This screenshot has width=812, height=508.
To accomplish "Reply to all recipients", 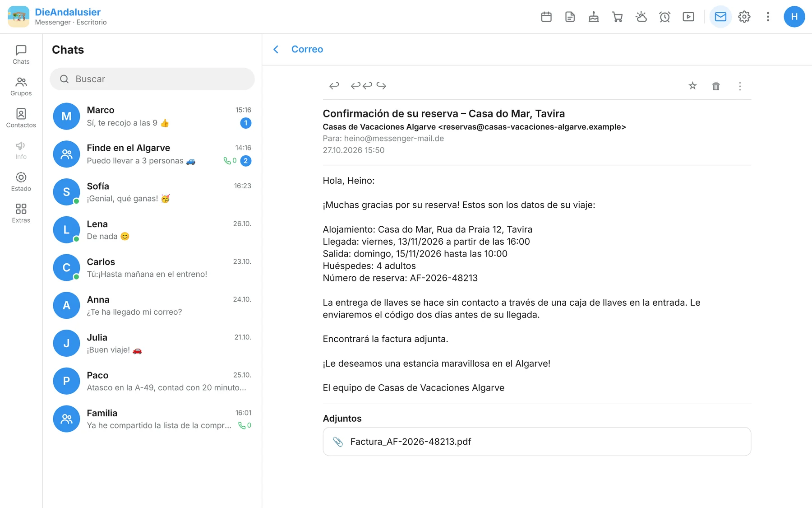I will tap(361, 85).
